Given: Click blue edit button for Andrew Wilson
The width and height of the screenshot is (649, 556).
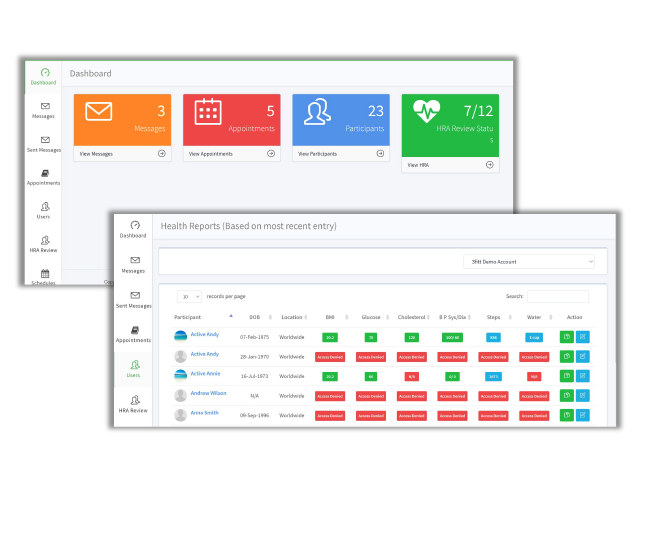Looking at the screenshot, I should click(583, 395).
